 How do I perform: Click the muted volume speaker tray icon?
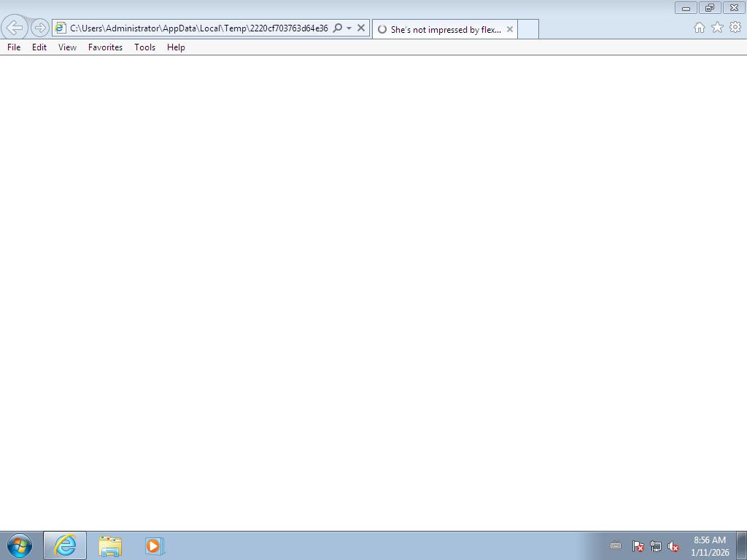point(673,546)
